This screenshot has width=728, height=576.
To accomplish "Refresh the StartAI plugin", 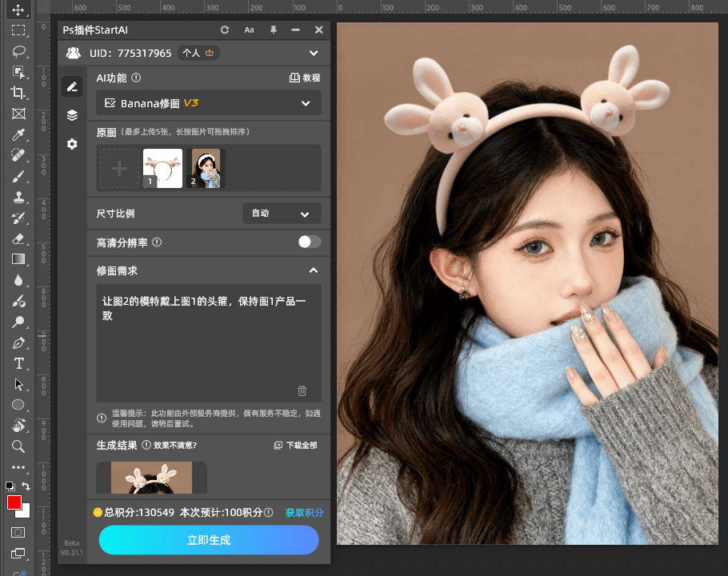I will coord(225,30).
